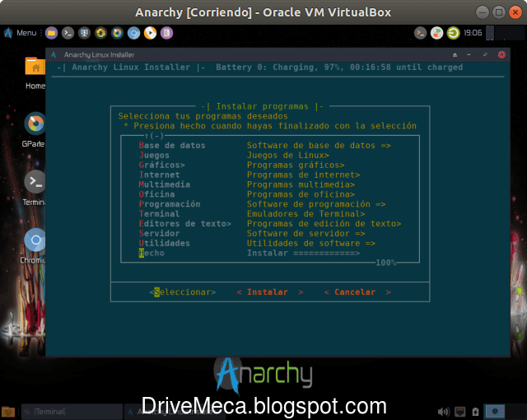Open the Home folder desktop icon
The image size is (527, 420).
[x=35, y=73]
